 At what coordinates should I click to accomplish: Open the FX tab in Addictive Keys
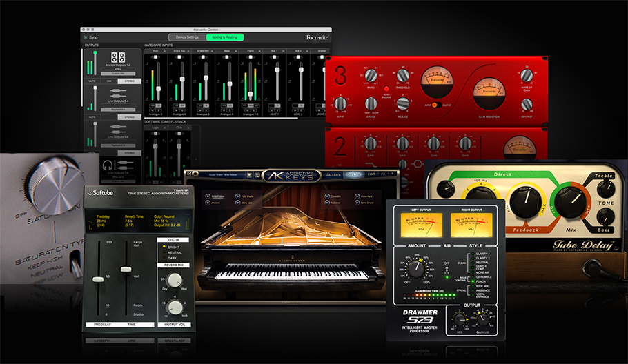383,174
